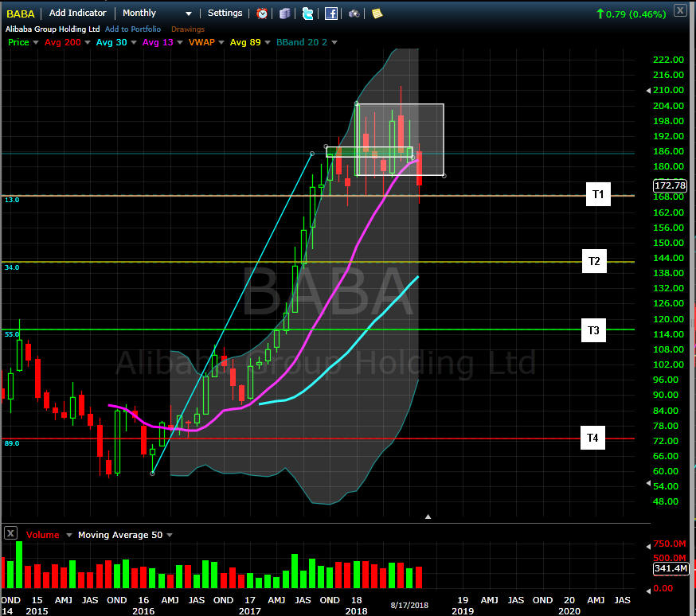Share chart via Facebook icon
The width and height of the screenshot is (696, 616).
click(331, 14)
